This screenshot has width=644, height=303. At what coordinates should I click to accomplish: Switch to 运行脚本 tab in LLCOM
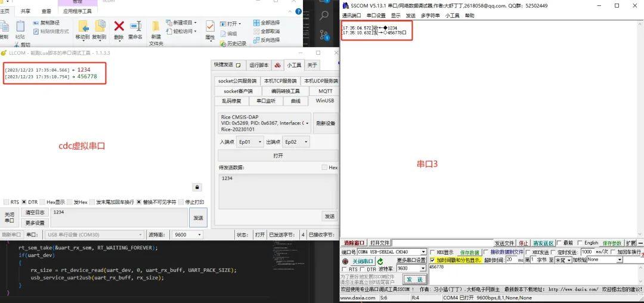259,65
